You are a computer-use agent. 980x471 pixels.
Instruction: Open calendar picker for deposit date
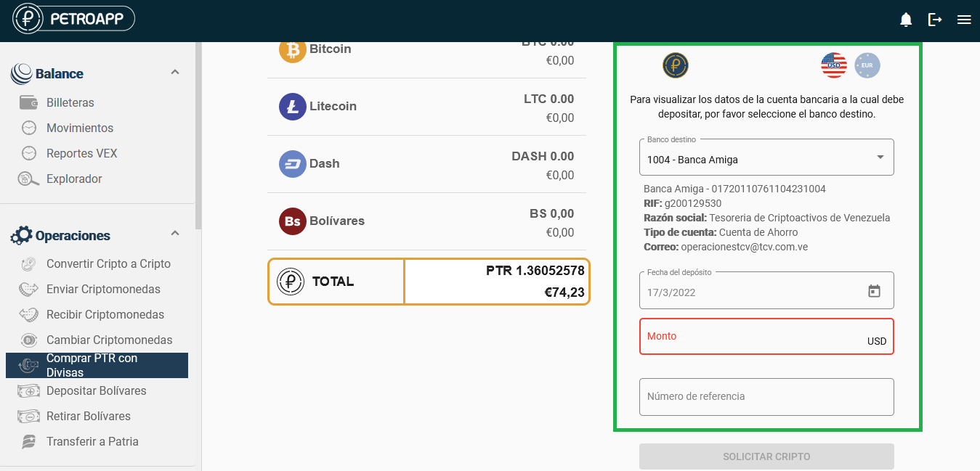click(874, 291)
